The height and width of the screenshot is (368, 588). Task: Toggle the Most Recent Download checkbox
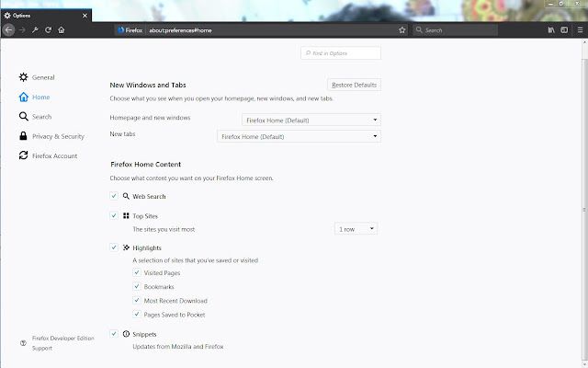pos(137,301)
